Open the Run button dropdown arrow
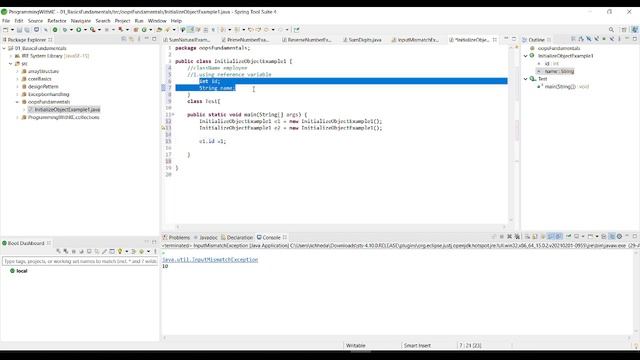 (85, 30)
